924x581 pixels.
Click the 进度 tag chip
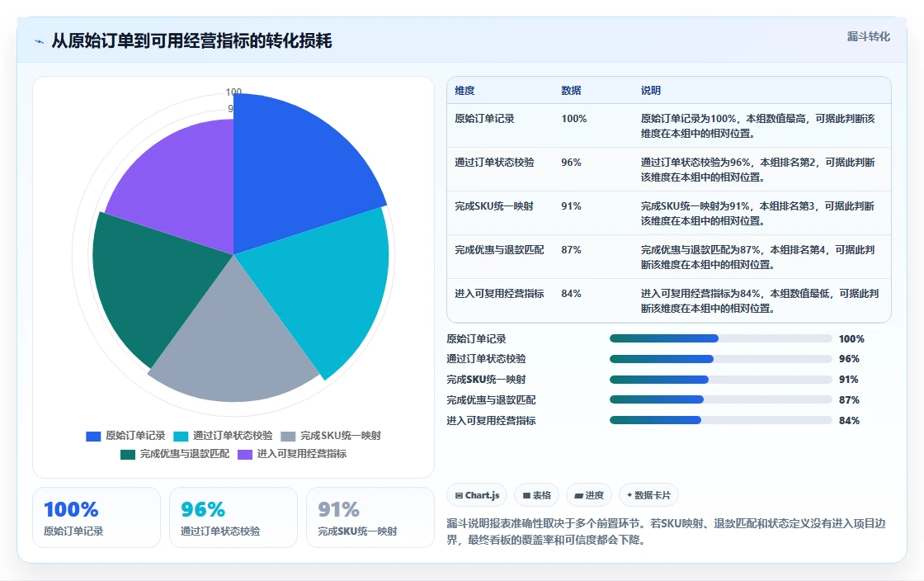(589, 495)
